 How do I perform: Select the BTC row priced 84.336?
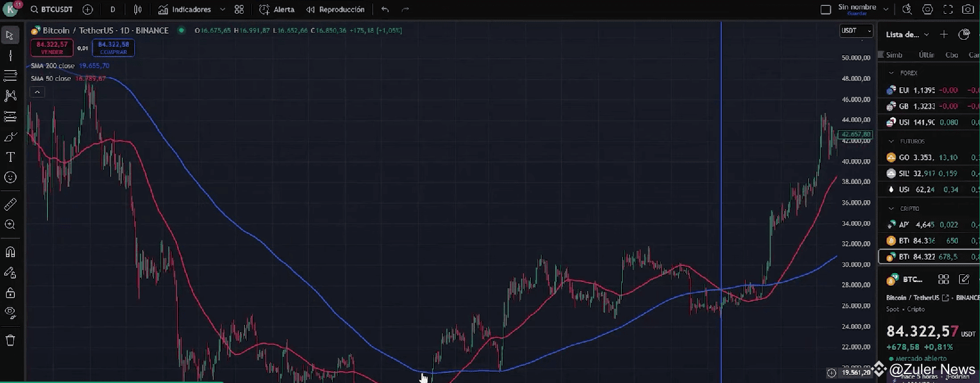929,240
